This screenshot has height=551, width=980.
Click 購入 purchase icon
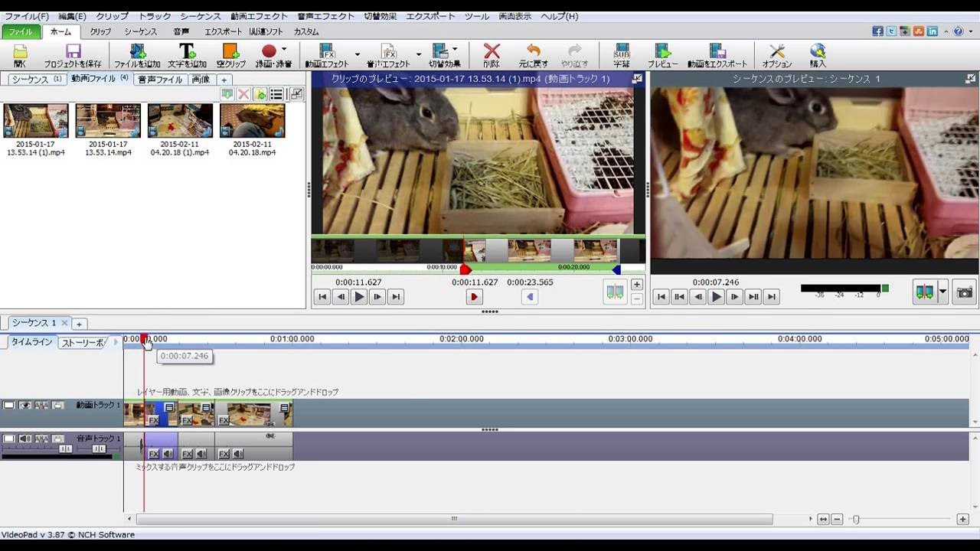tap(818, 56)
